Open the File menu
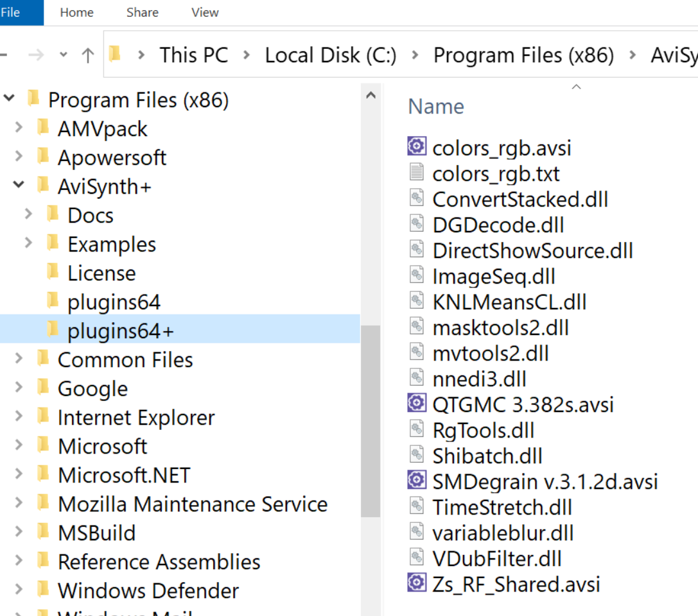This screenshot has height=616, width=698. coord(21,12)
